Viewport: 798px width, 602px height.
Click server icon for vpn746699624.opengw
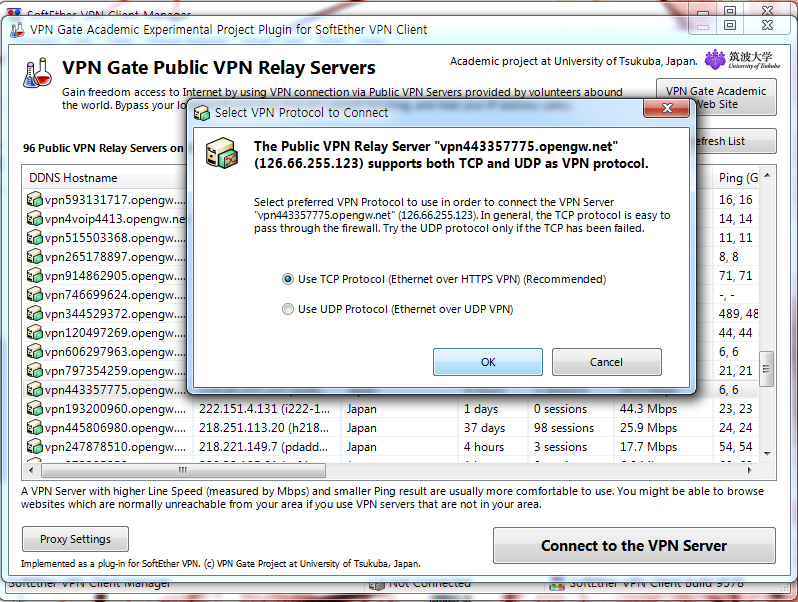(35, 295)
